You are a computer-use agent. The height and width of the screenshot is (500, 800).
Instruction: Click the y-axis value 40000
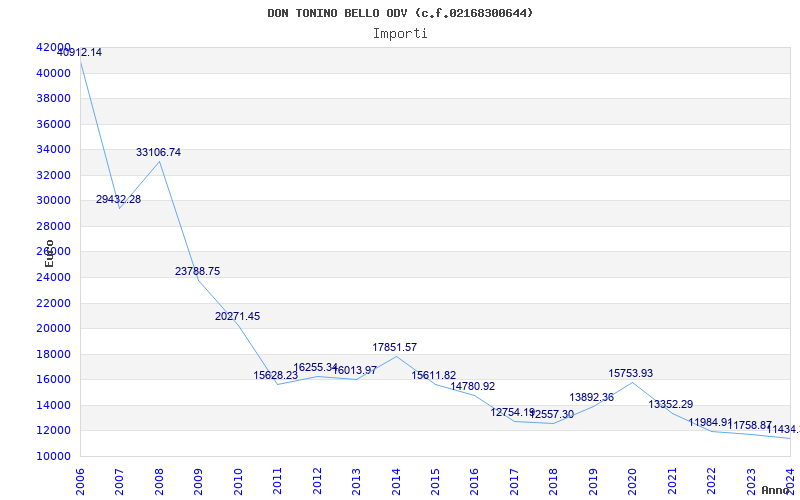53,73
